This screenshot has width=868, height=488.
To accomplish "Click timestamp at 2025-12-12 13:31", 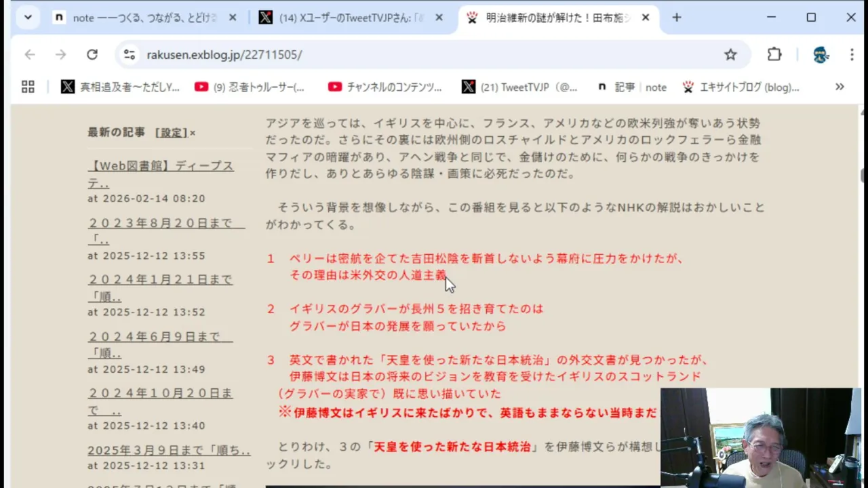I will tap(146, 466).
